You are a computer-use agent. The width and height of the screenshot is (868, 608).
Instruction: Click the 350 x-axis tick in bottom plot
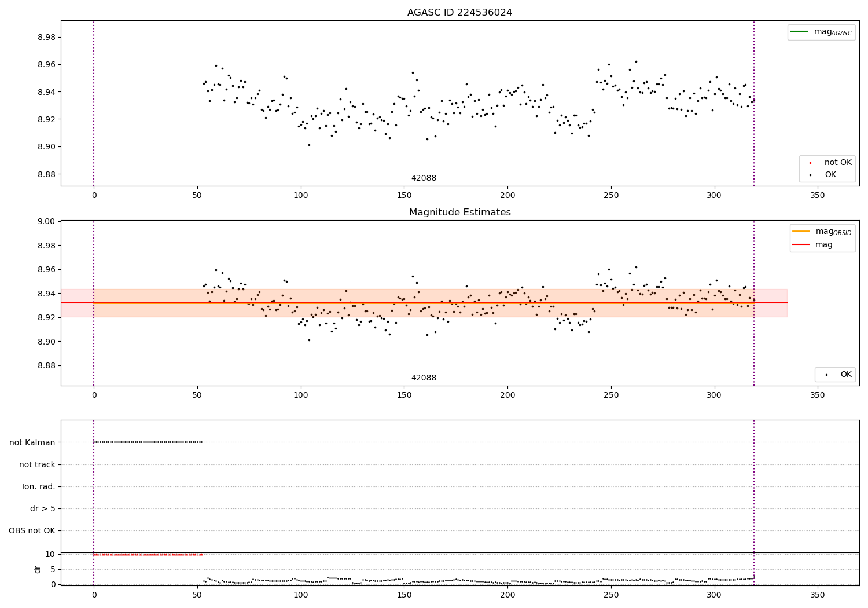[x=817, y=595]
